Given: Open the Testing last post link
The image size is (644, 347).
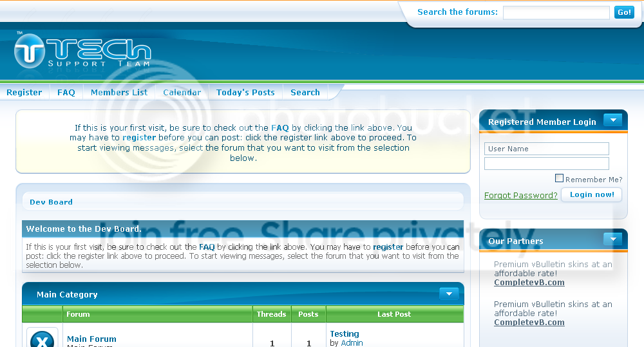Looking at the screenshot, I should point(345,334).
